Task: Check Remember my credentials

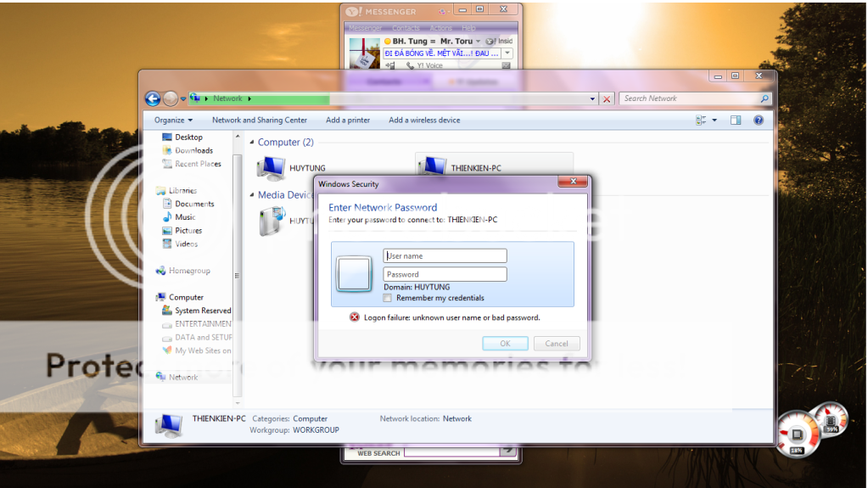Action: [388, 298]
